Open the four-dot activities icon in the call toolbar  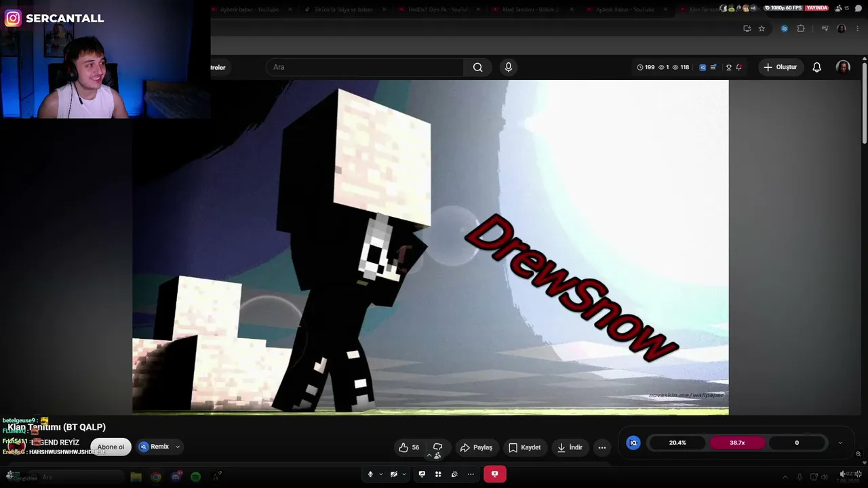coord(438,474)
